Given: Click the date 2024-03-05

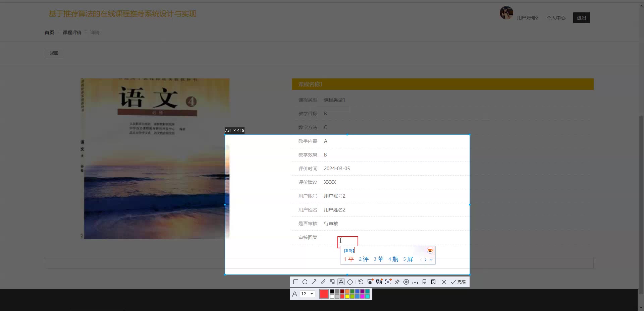Looking at the screenshot, I should (337, 169).
